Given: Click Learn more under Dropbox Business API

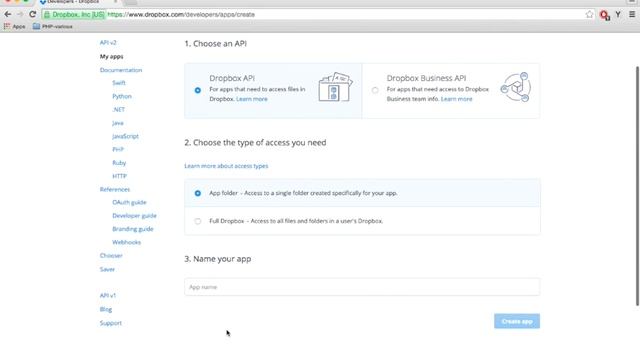Looking at the screenshot, I should [x=456, y=99].
